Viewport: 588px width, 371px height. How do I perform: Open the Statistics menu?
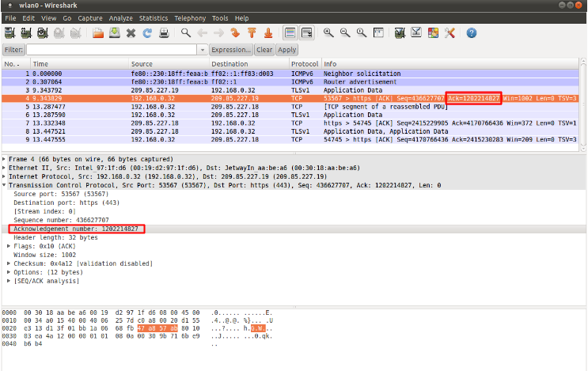click(x=153, y=17)
